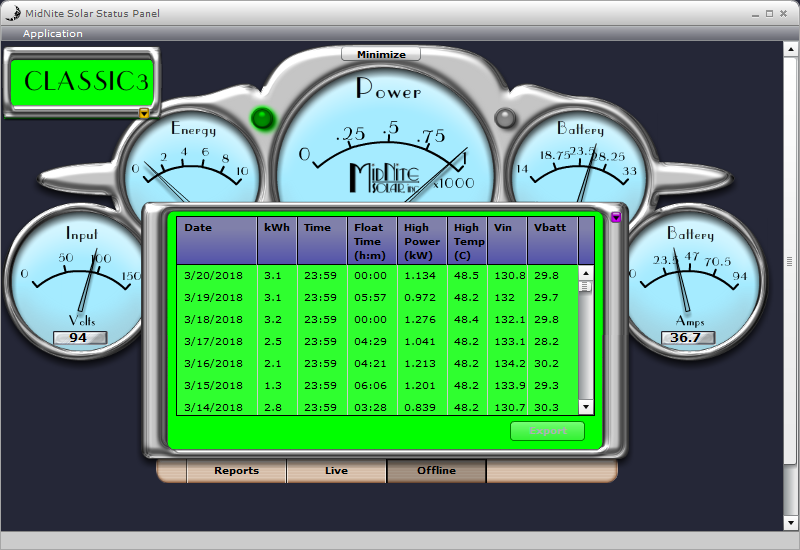
Task: Click the Float Time (h:m) column header
Action: pos(371,241)
